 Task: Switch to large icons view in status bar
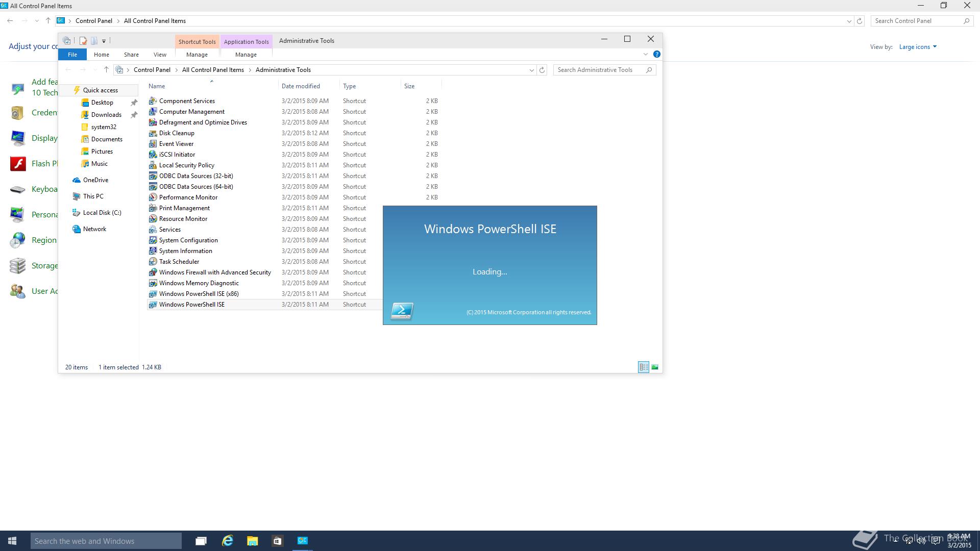[655, 367]
